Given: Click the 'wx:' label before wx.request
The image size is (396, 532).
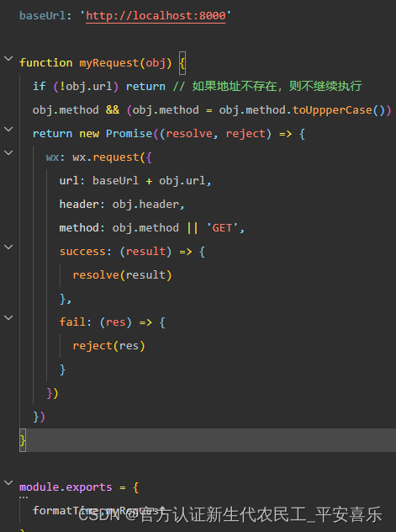Looking at the screenshot, I should tap(55, 157).
